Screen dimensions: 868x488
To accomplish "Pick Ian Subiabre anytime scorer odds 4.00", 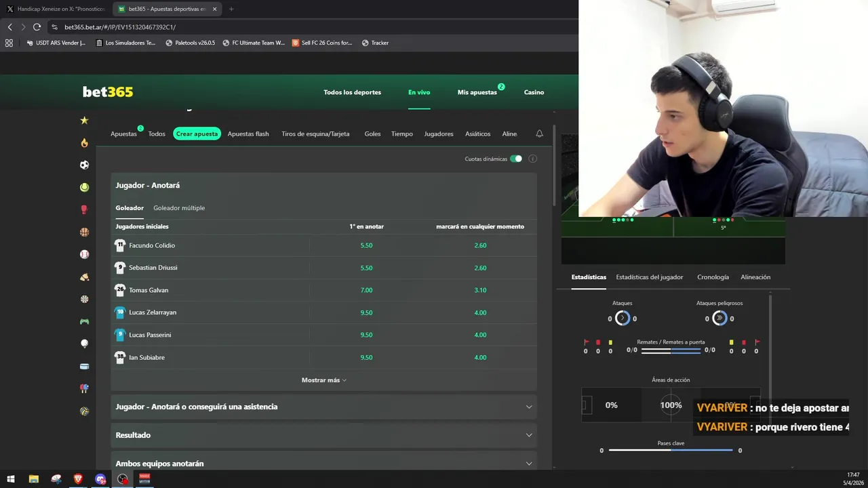I will pyautogui.click(x=480, y=357).
